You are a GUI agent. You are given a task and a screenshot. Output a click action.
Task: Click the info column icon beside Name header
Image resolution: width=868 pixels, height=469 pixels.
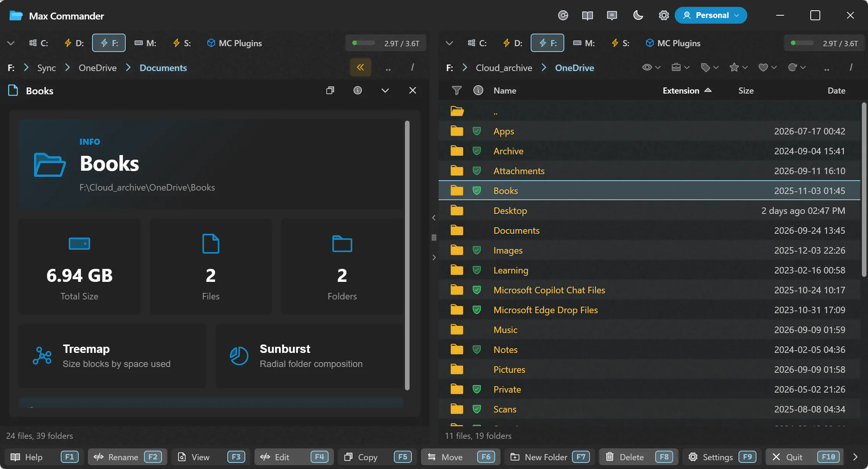(x=478, y=91)
